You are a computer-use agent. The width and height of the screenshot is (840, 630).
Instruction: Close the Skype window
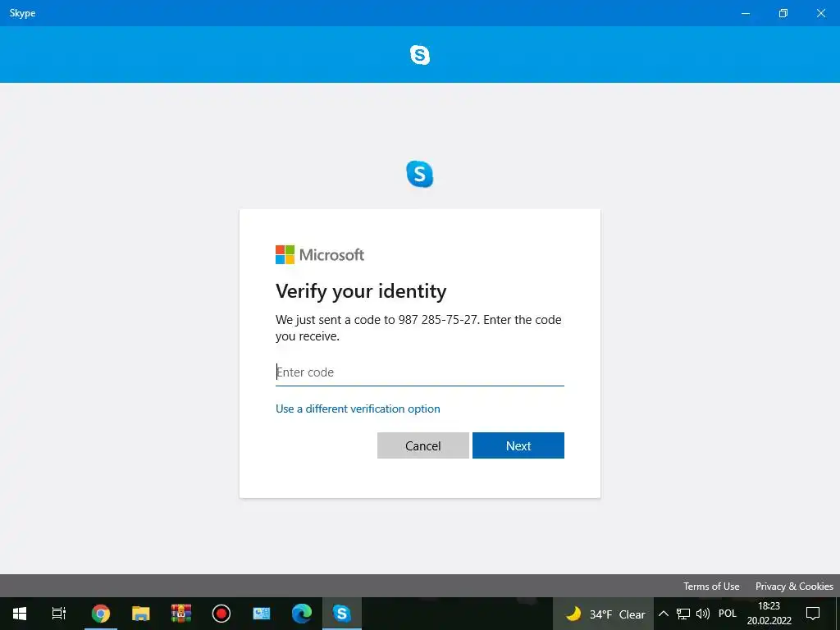coord(820,13)
